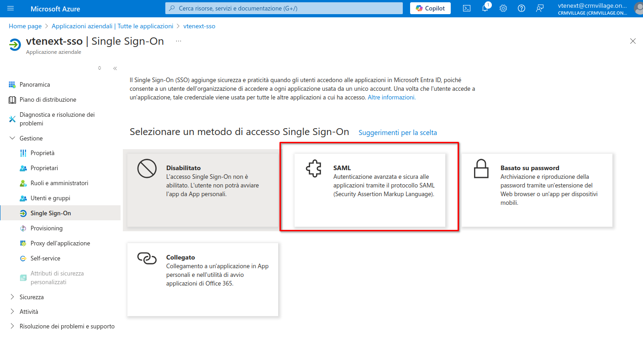
Task: Click the Utenti e gruppi icon
Action: pyautogui.click(x=23, y=198)
